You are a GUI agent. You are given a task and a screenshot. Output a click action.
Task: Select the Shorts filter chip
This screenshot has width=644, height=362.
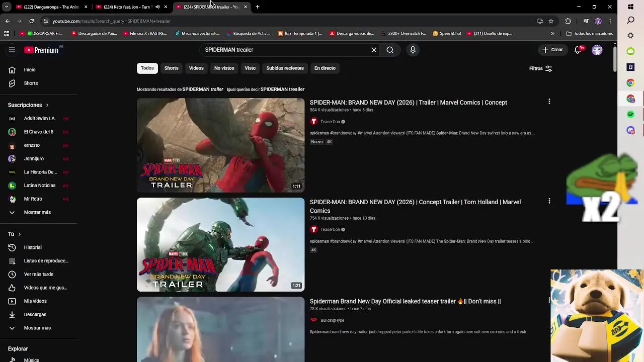click(172, 68)
